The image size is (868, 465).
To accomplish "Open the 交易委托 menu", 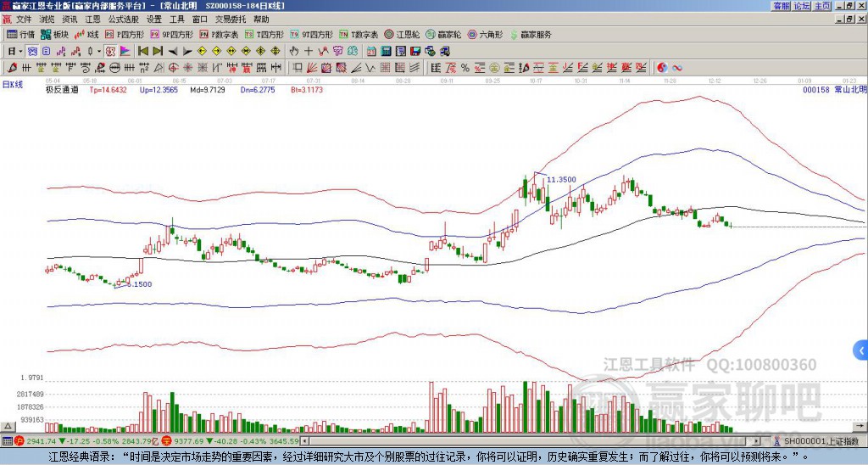I will (231, 20).
